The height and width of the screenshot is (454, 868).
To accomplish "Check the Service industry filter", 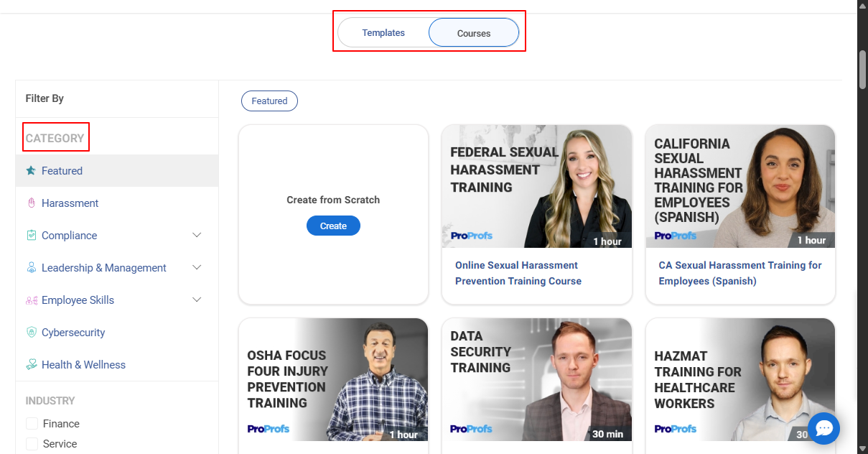I will click(x=32, y=443).
